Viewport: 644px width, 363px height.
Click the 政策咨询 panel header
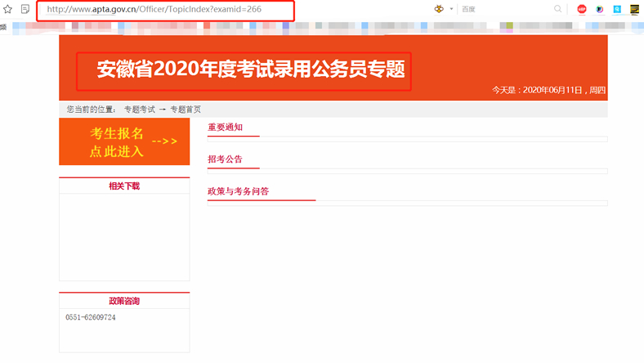pyautogui.click(x=124, y=301)
